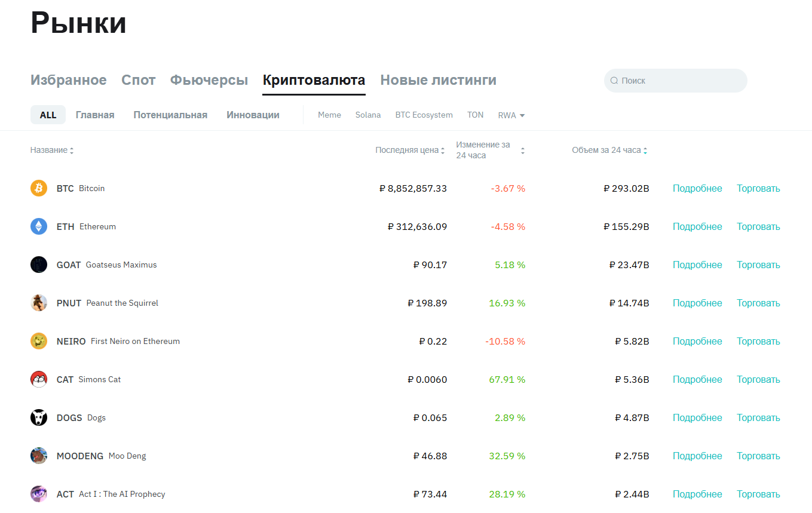Click the CAT change 67.91 %
Viewport: 812px width, 513px height.
click(507, 379)
